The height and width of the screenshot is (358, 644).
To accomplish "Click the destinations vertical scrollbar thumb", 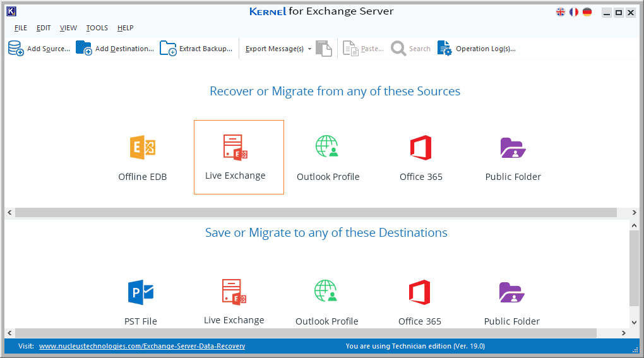I will (634, 268).
